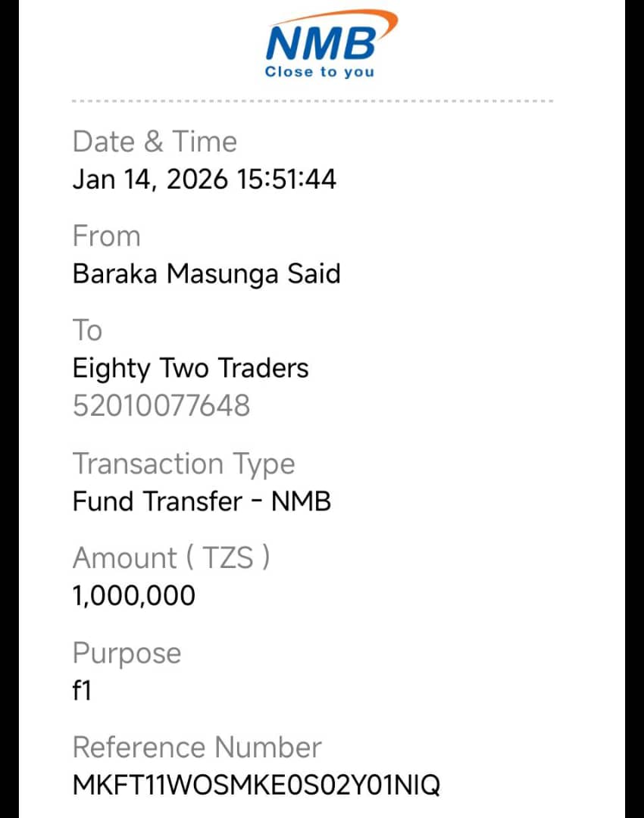Tap the purpose value "f1"
This screenshot has height=818, width=644.
(x=82, y=690)
